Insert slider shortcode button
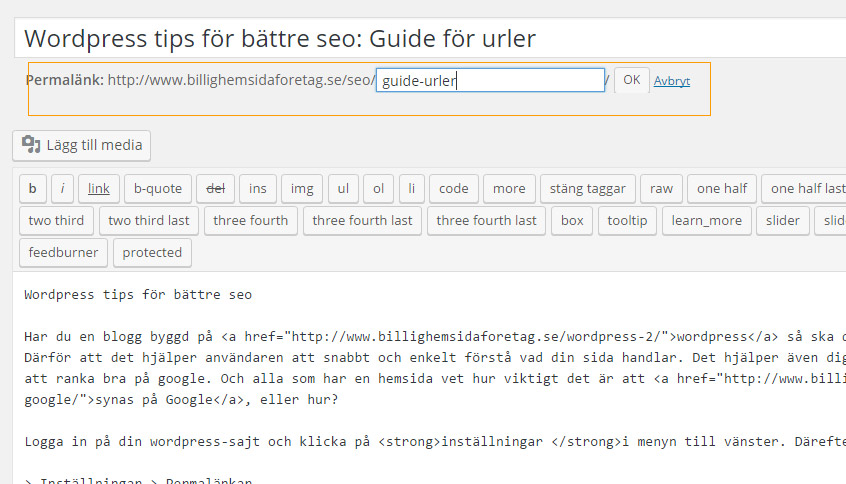This screenshot has height=484, width=846. coord(783,221)
